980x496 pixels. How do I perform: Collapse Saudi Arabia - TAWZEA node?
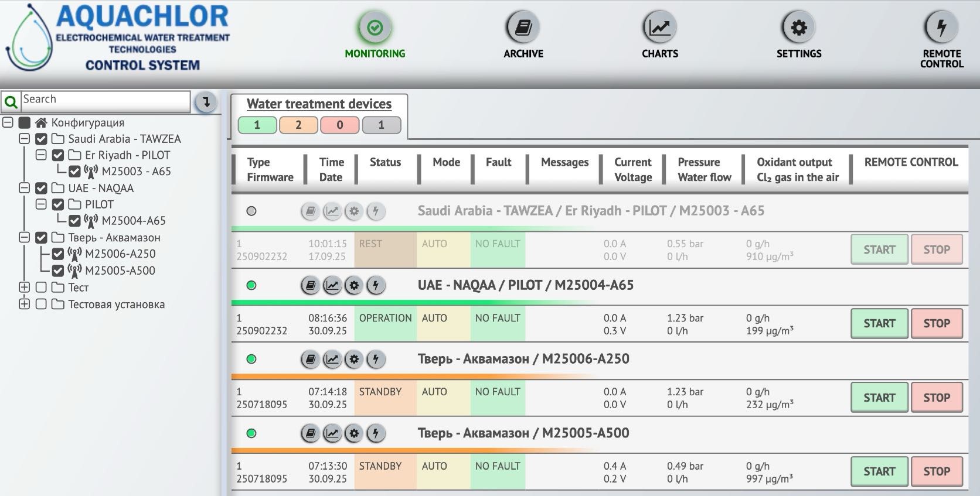coord(24,139)
